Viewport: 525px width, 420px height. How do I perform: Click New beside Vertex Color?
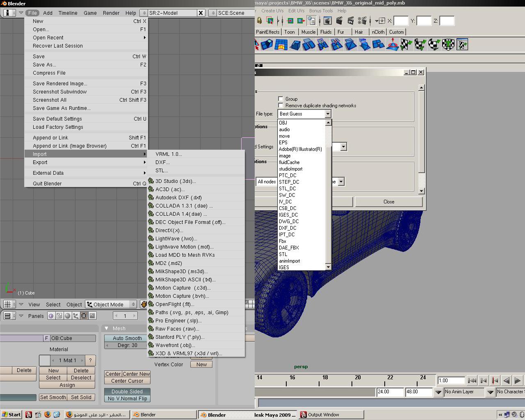click(201, 364)
